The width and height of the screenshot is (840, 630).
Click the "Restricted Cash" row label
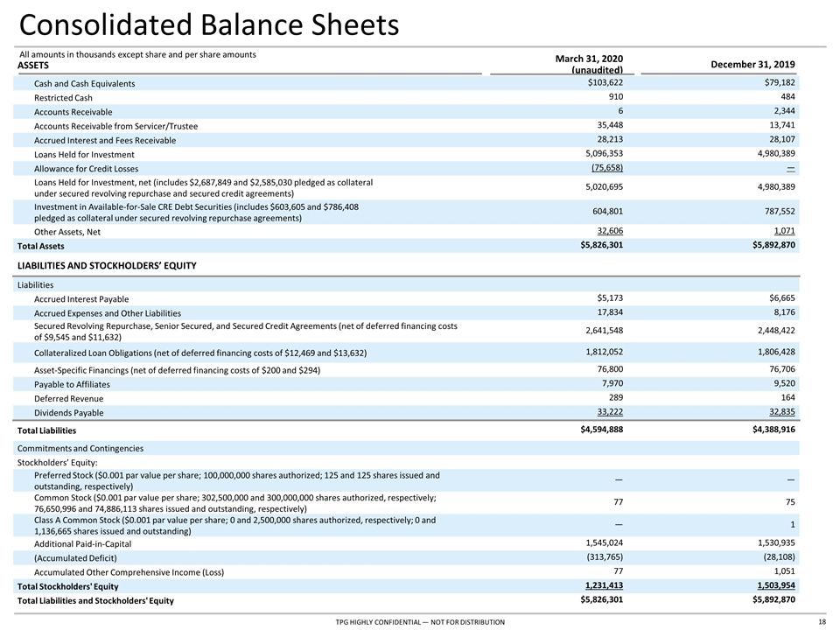click(63, 98)
